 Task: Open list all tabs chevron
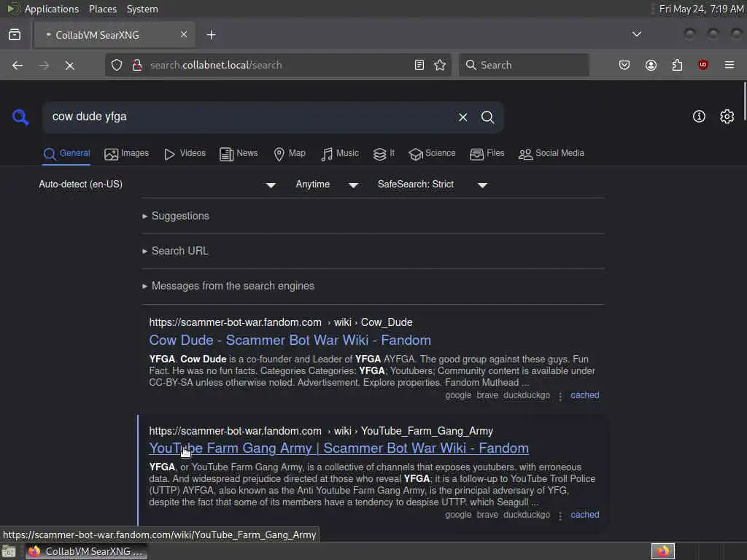tap(636, 34)
